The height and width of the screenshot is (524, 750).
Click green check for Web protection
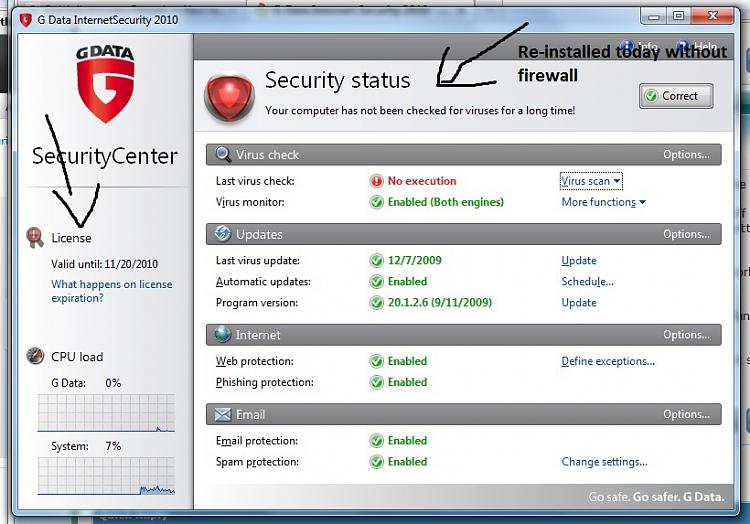[376, 361]
